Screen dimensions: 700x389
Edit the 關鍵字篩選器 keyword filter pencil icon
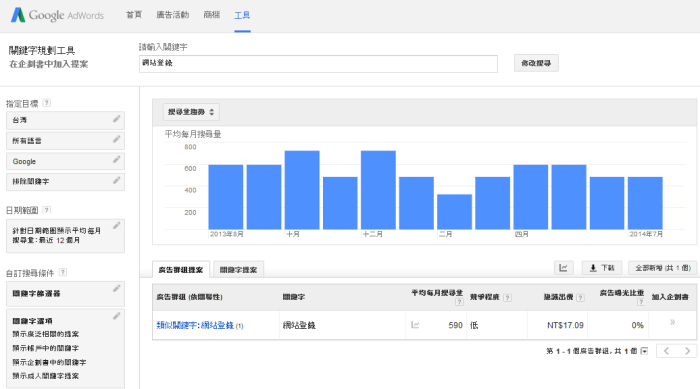point(117,289)
